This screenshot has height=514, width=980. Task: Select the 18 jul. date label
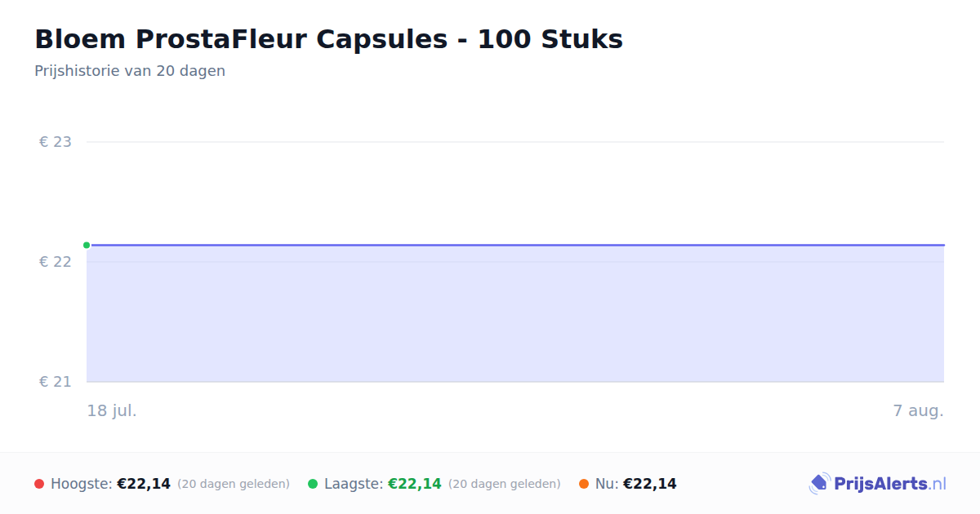(x=112, y=410)
